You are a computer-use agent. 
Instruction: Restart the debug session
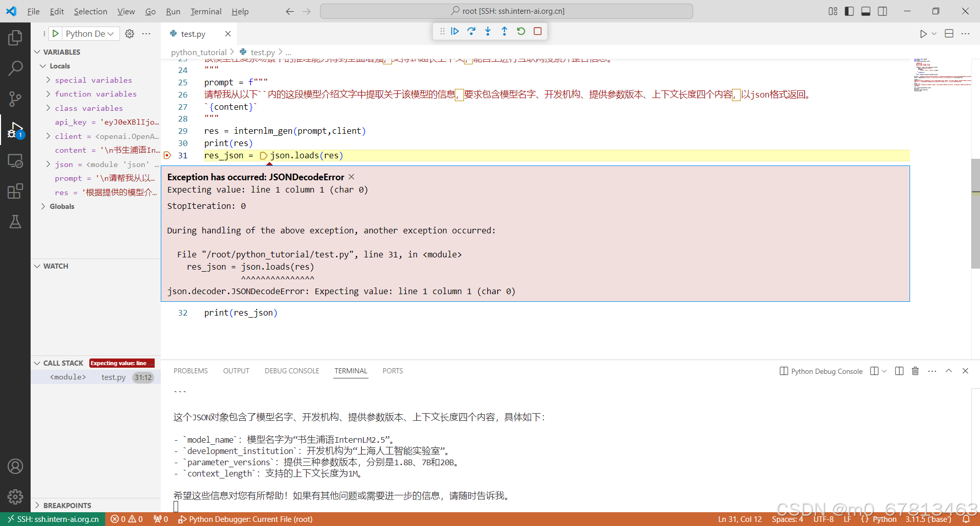coord(521,31)
